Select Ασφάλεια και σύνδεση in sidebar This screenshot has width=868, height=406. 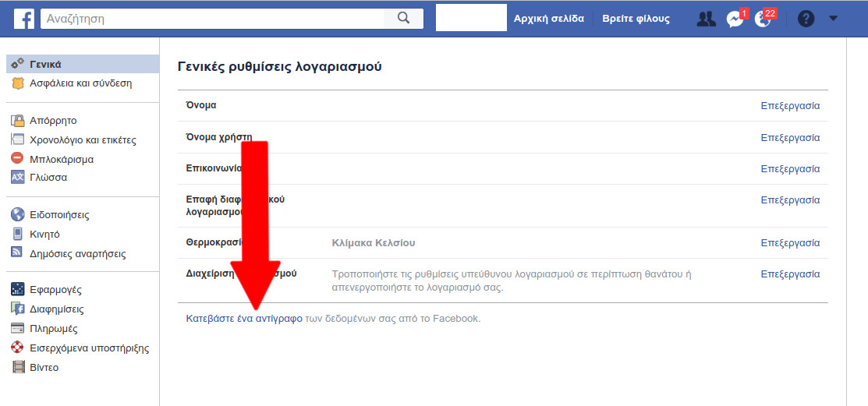[x=80, y=83]
